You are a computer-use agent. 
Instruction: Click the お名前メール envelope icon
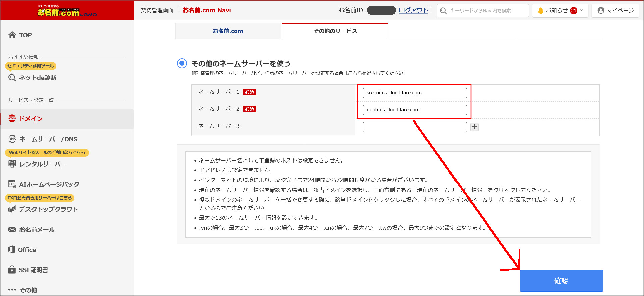(x=12, y=229)
